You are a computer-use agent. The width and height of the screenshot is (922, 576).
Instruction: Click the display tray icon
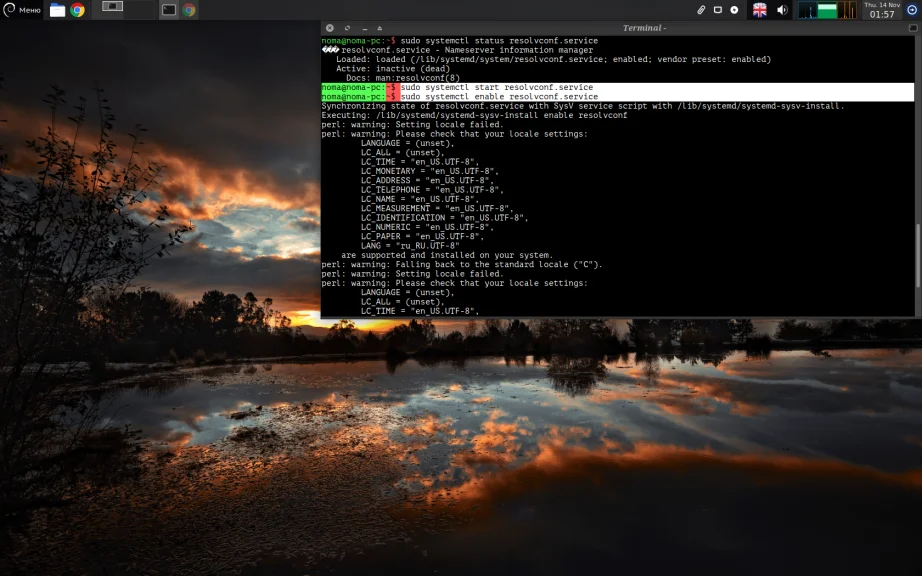pos(718,10)
